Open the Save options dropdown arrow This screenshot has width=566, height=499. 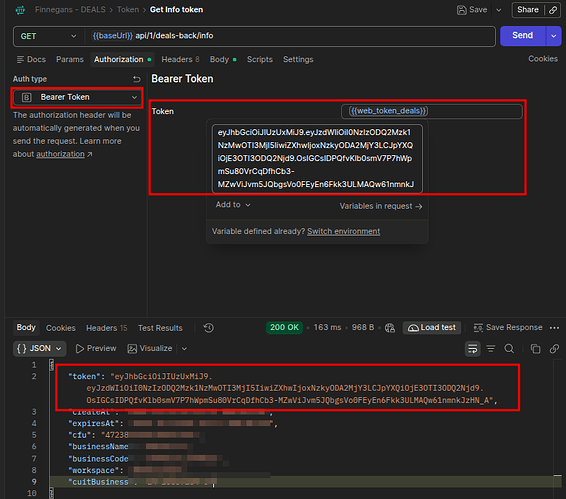pos(498,10)
